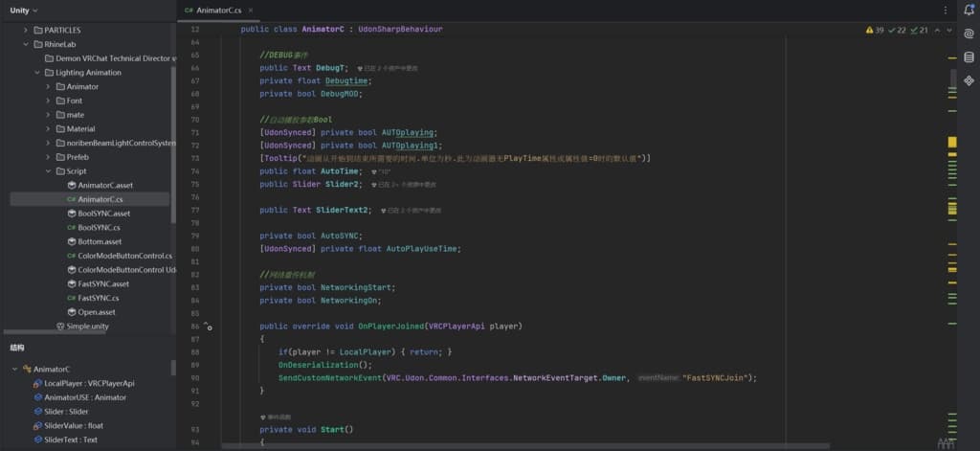Click the asset icon of Bottom.asset
The width and height of the screenshot is (980, 451).
click(x=71, y=241)
